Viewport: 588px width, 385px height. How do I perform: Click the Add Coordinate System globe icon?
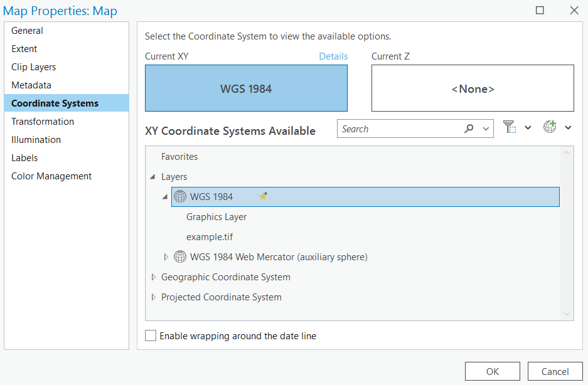click(x=550, y=127)
